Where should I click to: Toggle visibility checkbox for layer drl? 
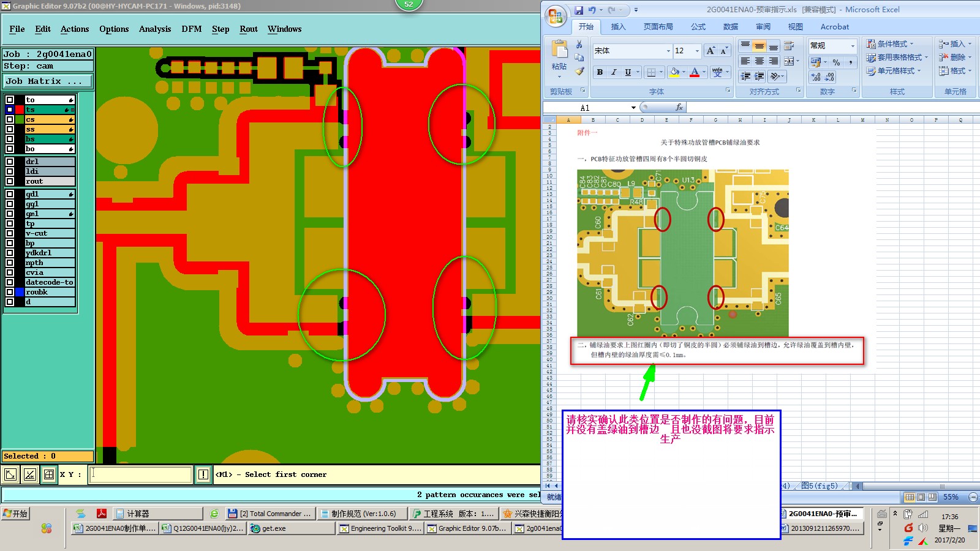pyautogui.click(x=10, y=162)
